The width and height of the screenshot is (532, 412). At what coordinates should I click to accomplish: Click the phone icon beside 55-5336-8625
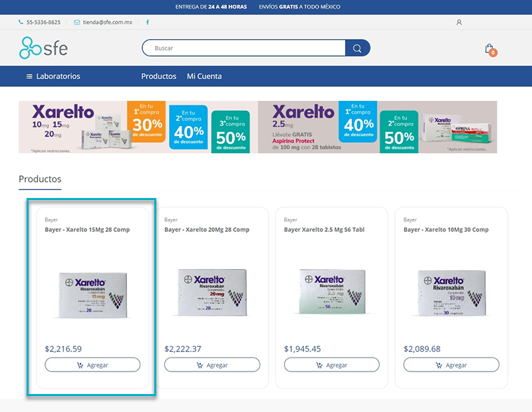21,23
